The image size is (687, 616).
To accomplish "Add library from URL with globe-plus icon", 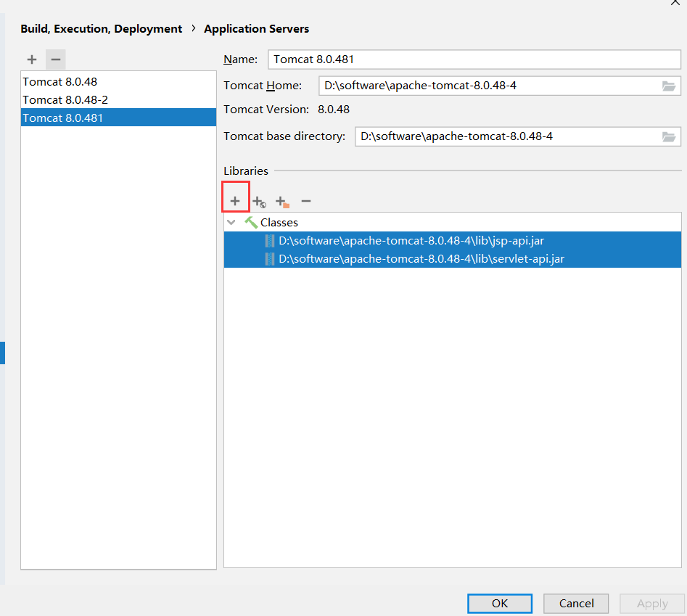I will point(260,202).
